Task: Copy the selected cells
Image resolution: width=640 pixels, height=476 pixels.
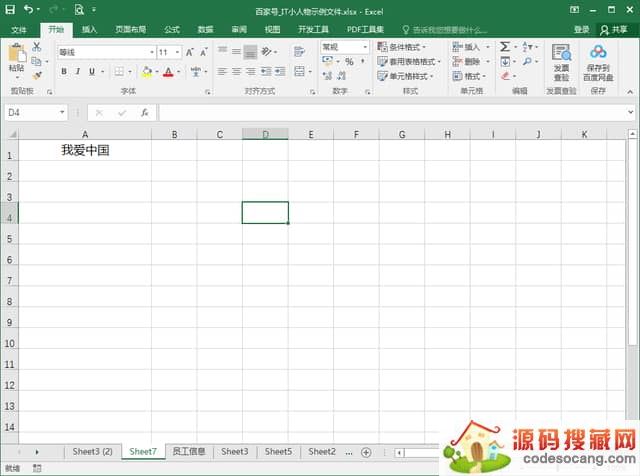Action: [x=36, y=61]
